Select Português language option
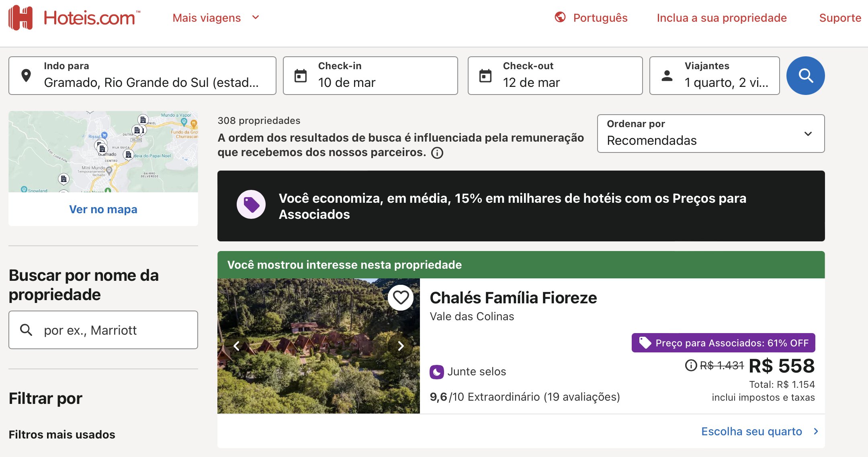The image size is (868, 457). click(600, 18)
